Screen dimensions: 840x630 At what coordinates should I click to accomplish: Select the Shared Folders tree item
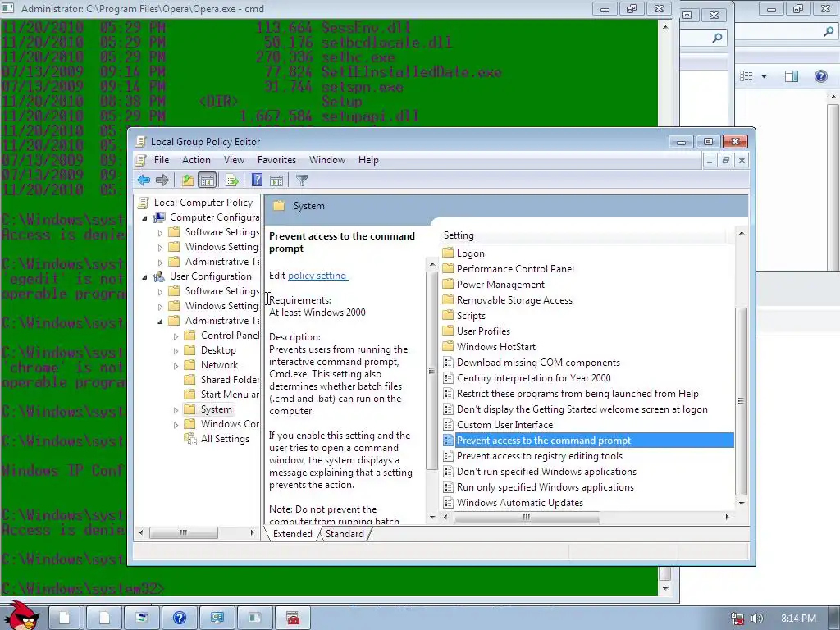(230, 379)
